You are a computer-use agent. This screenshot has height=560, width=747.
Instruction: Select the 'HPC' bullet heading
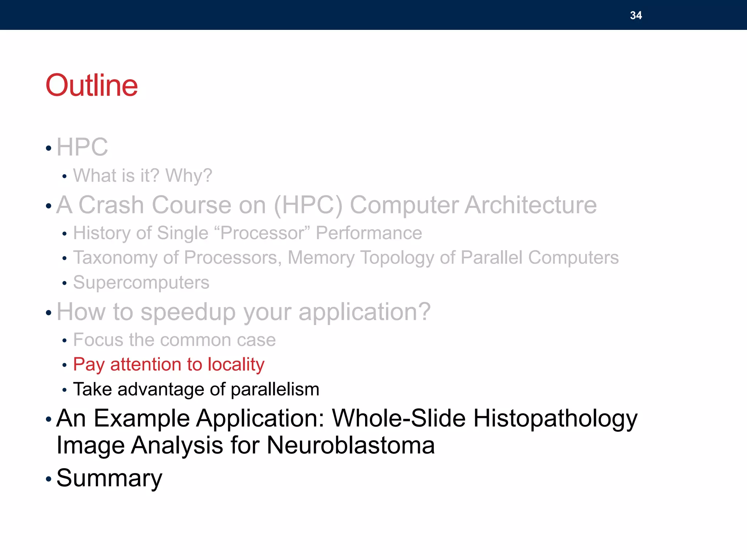point(82,147)
